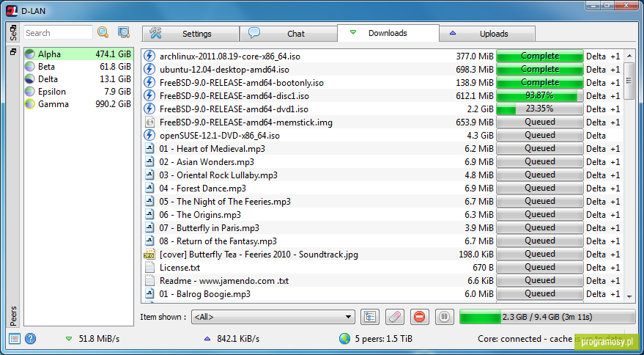Click the blue help question mark icon
Image resolution: width=644 pixels, height=355 pixels.
30,339
